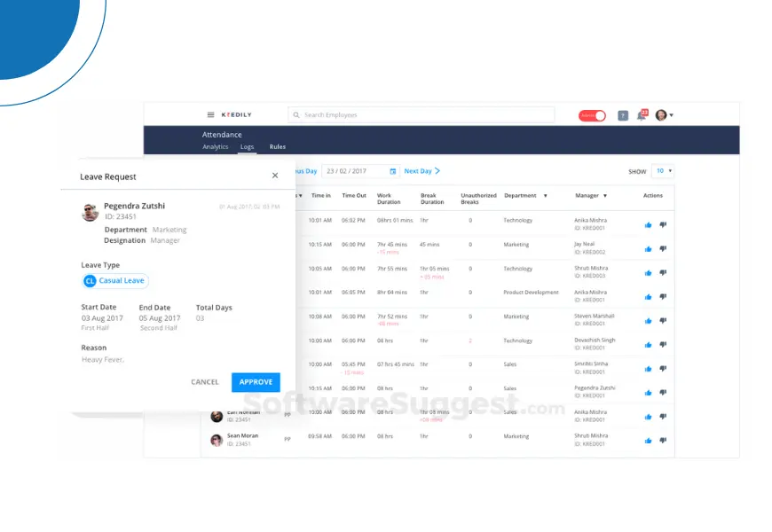Thumbs up the Smriti Sinha row
Image resolution: width=772 pixels, height=532 pixels.
point(648,369)
